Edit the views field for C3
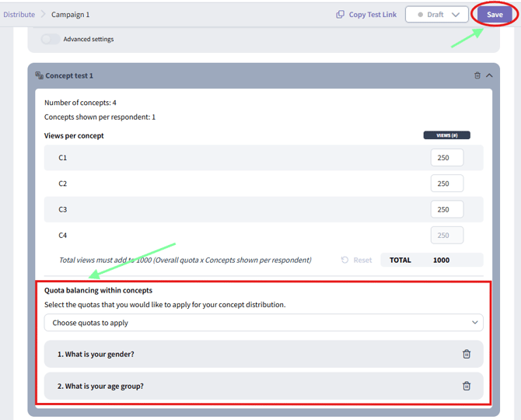This screenshot has height=420, width=521. click(x=446, y=209)
